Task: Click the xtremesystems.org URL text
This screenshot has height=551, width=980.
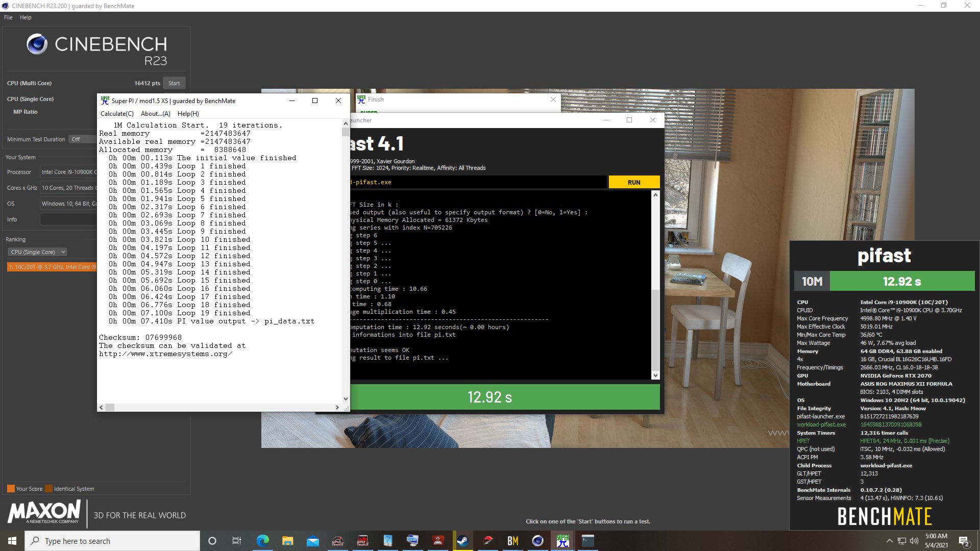Action: click(166, 354)
